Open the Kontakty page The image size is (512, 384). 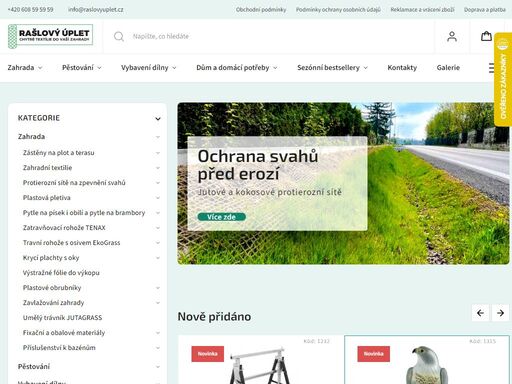(x=402, y=68)
